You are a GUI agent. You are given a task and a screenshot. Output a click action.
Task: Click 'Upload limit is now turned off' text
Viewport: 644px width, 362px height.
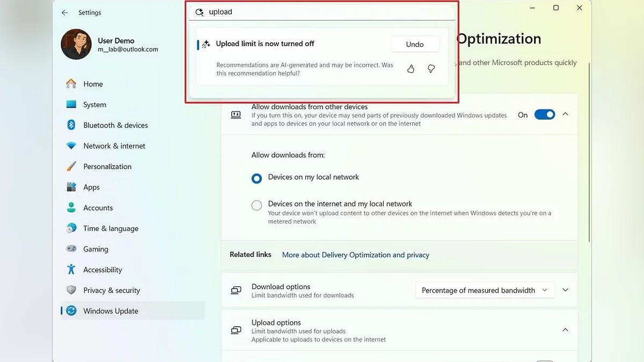tap(265, 44)
